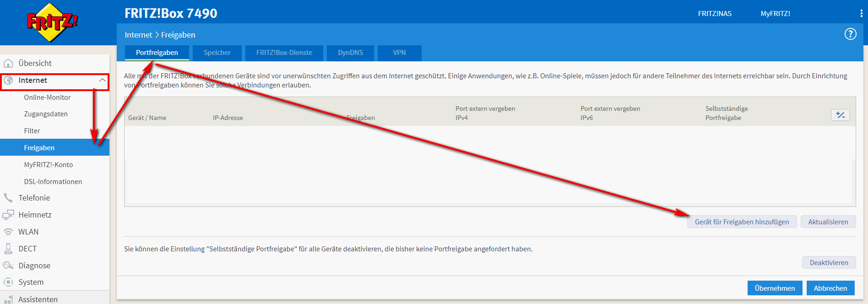
Task: Click the Heimnetz network icon
Action: (x=8, y=215)
